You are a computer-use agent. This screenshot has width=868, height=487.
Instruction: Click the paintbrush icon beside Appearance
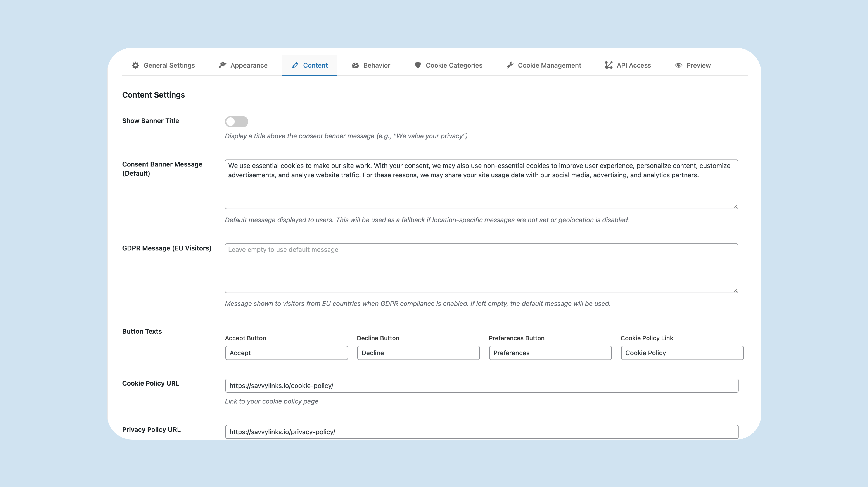[x=223, y=65]
